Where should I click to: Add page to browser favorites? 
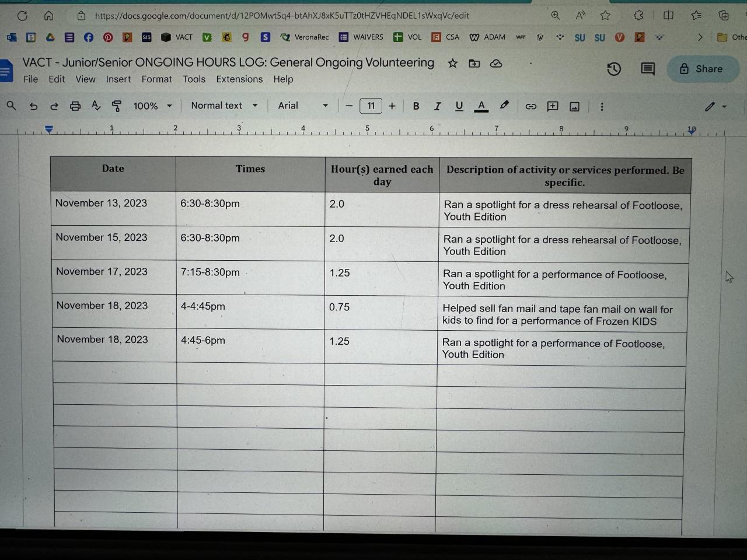click(605, 16)
